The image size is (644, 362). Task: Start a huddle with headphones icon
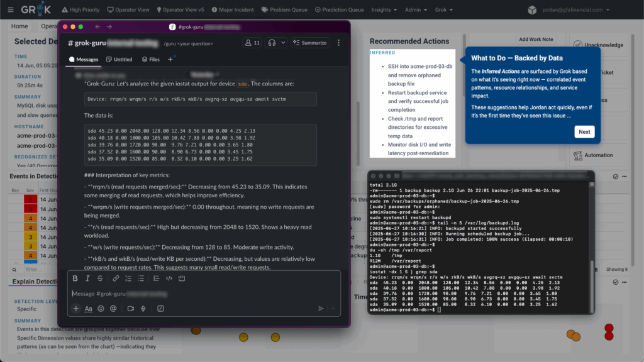click(272, 43)
